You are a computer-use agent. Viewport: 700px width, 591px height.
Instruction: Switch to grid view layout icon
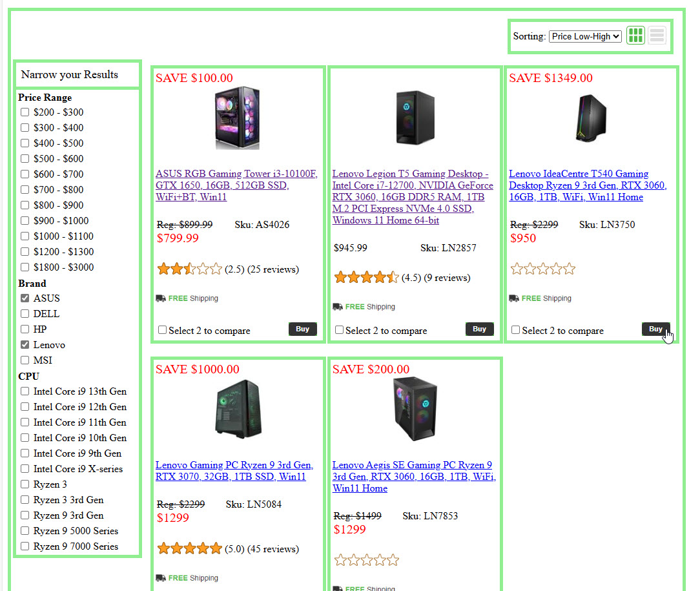pos(635,36)
